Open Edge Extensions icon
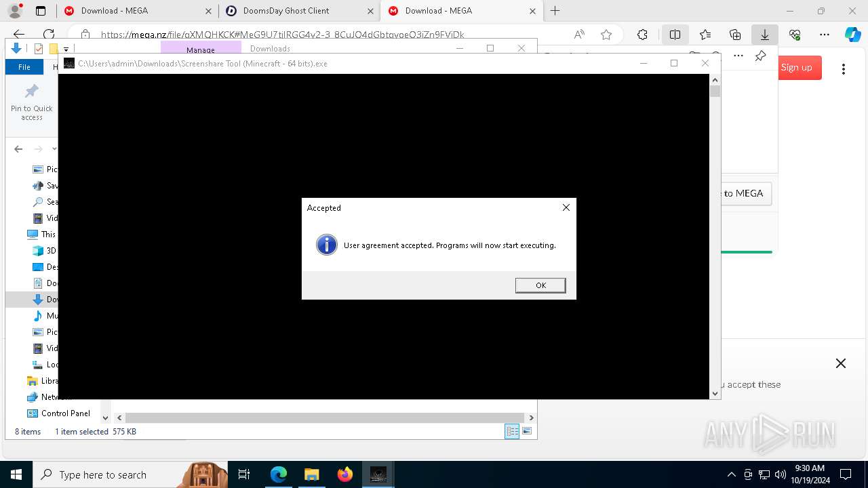 tap(642, 35)
